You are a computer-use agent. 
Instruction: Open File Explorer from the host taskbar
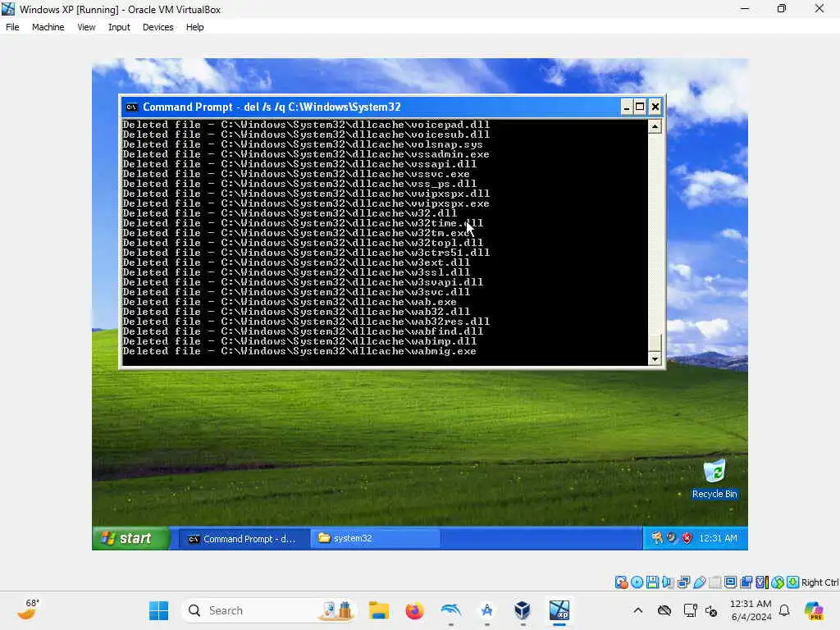coord(379,610)
